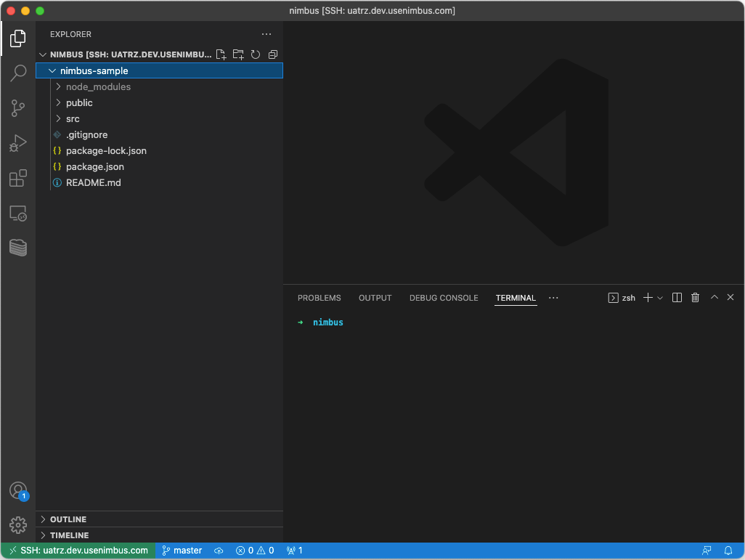Click forwarded ports indicator showing 1
The image size is (745, 560).
click(x=295, y=551)
